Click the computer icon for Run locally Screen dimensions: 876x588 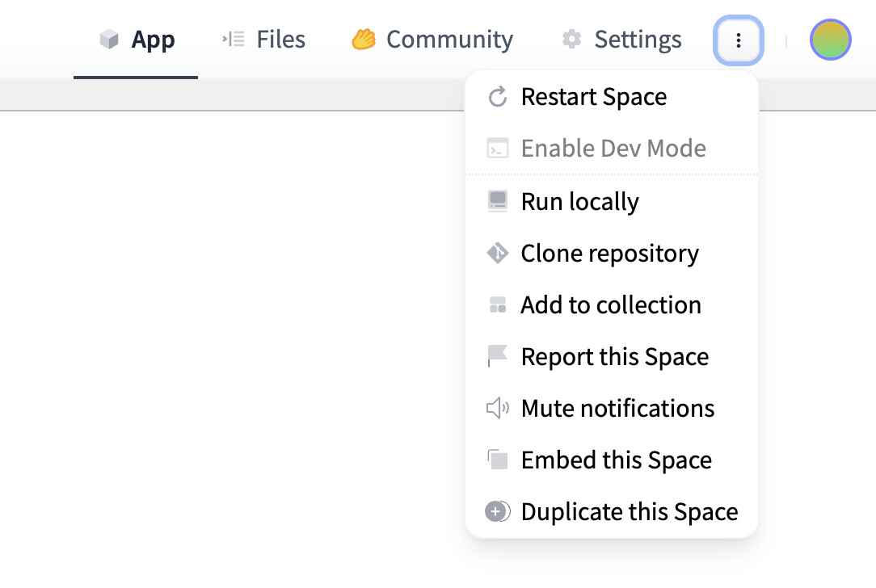498,201
